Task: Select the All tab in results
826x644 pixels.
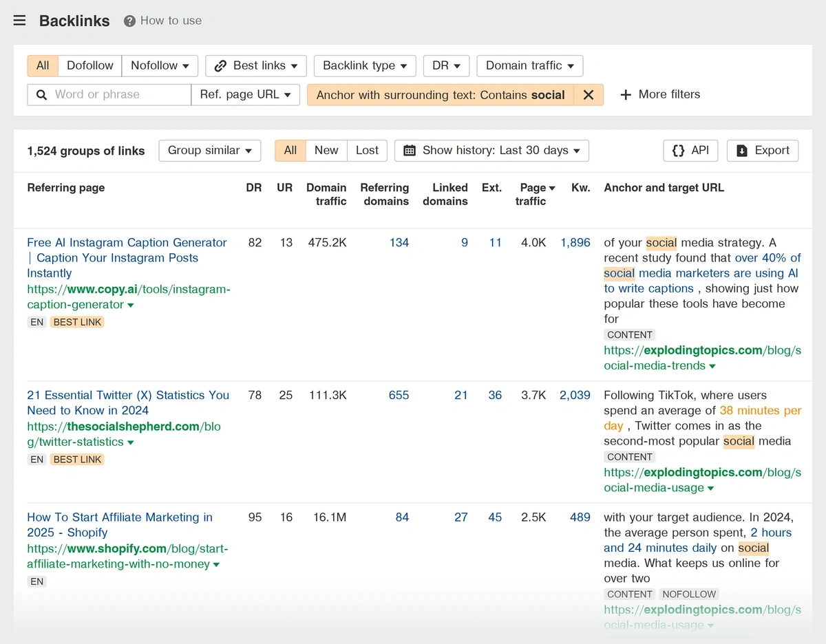Action: click(x=290, y=151)
